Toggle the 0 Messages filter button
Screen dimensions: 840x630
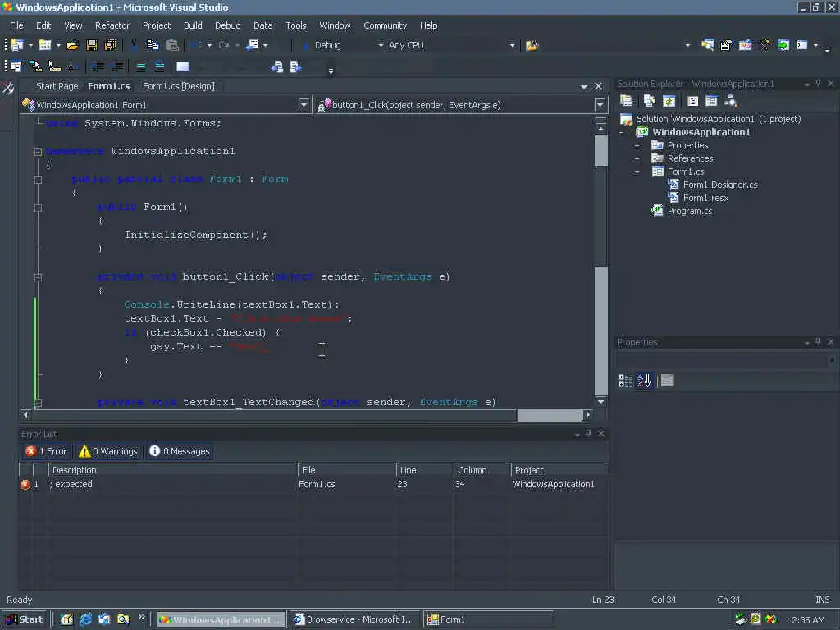(x=180, y=452)
